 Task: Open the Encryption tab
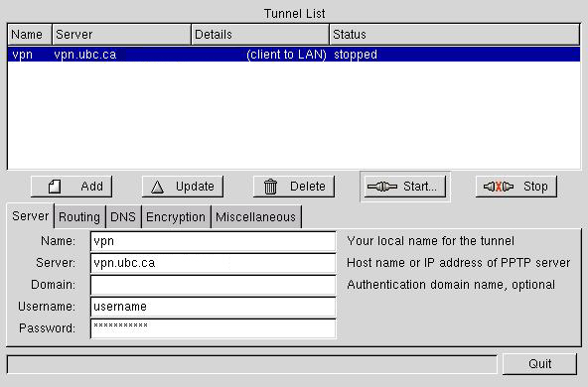tap(176, 217)
